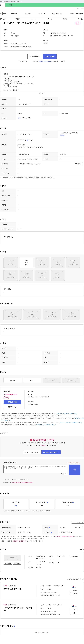This screenshot has height=644, width=84.
Task: Select the 통근버스 welfare icon
Action: point(10,263)
